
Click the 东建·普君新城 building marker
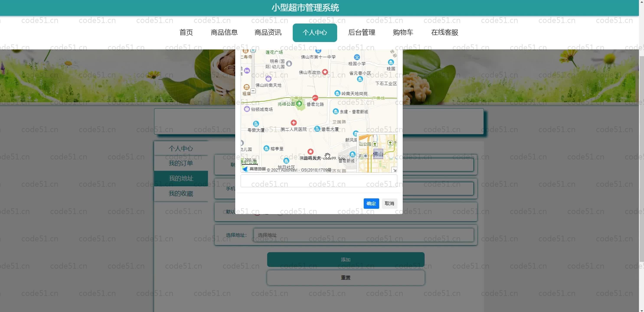335,111
